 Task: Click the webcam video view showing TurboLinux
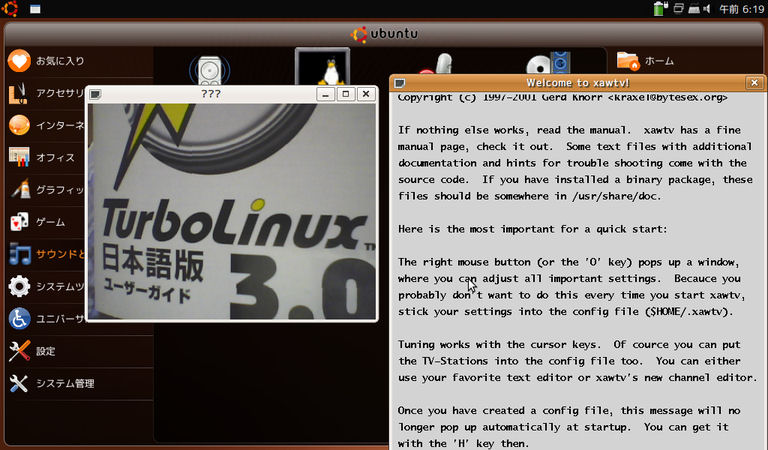tap(232, 212)
